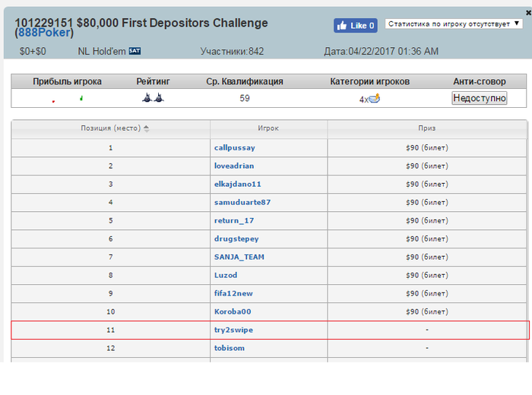Click the fish rating icons
This screenshot has width=532, height=395.
click(x=154, y=98)
